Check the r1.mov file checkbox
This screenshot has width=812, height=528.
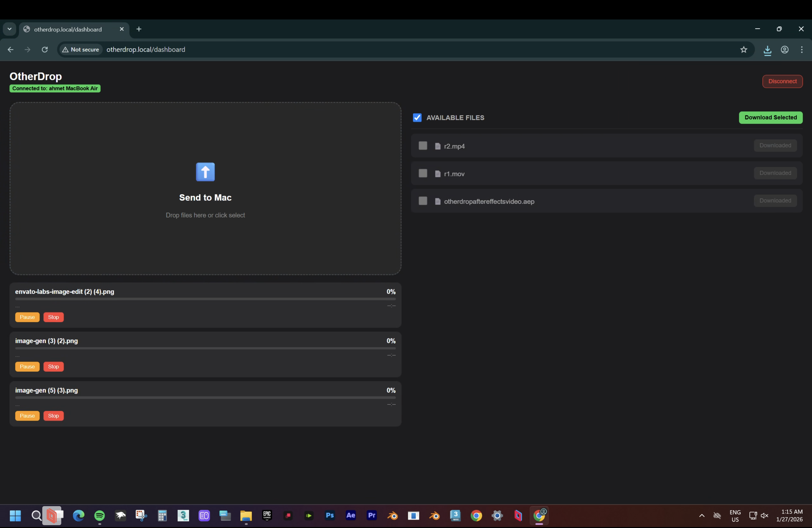tap(423, 173)
